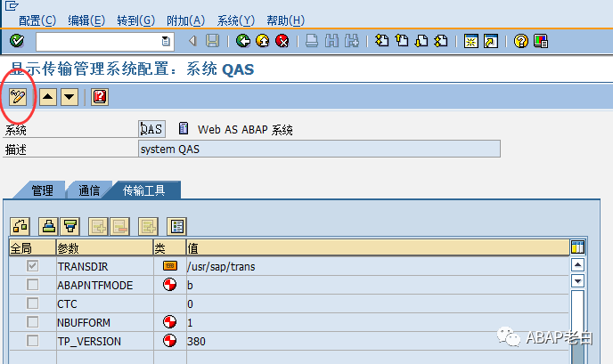This screenshot has height=364, width=613.
Task: Click the Save diskette icon
Action: tap(213, 41)
